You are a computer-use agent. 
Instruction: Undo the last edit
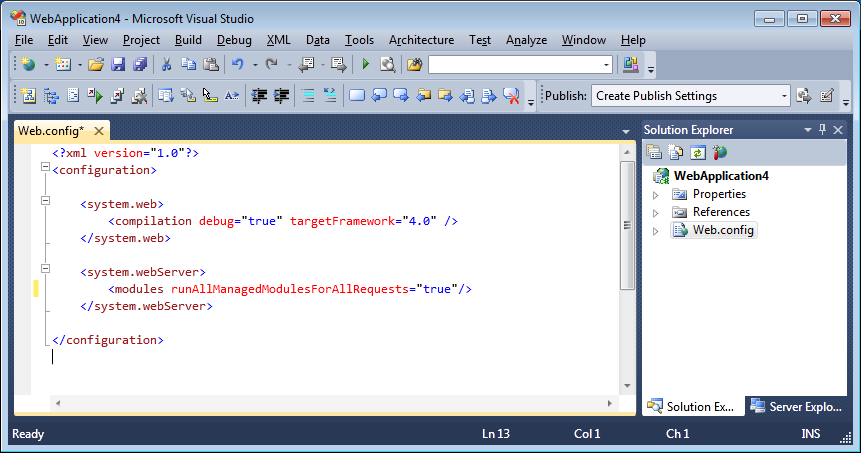pos(238,65)
